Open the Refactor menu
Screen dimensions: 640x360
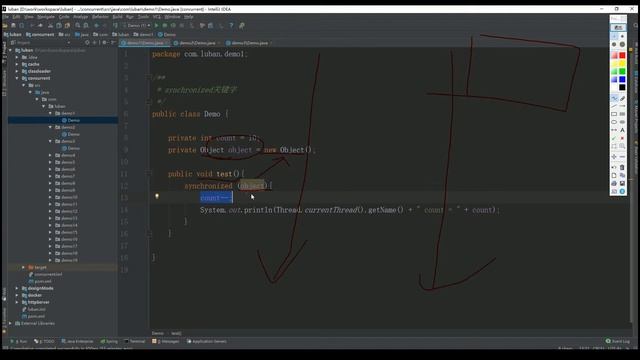[100, 17]
